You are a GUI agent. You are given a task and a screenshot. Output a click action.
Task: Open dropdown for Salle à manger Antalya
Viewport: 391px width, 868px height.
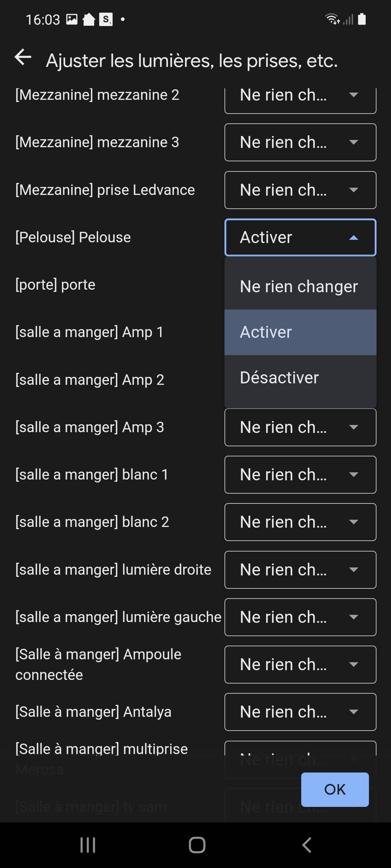300,712
